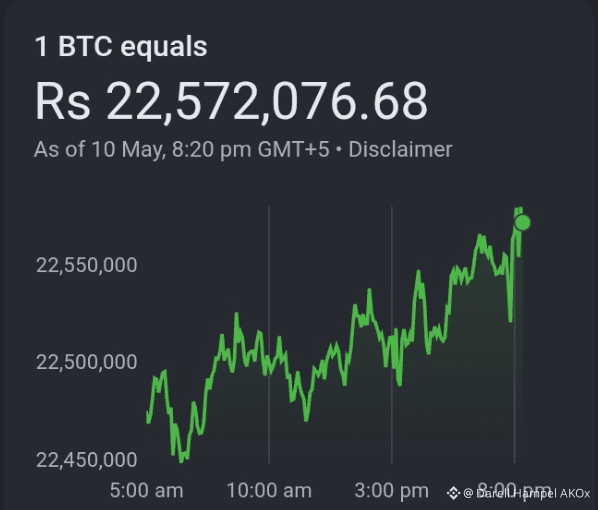Click the Rs 22,572,076.68 price value

[x=231, y=102]
